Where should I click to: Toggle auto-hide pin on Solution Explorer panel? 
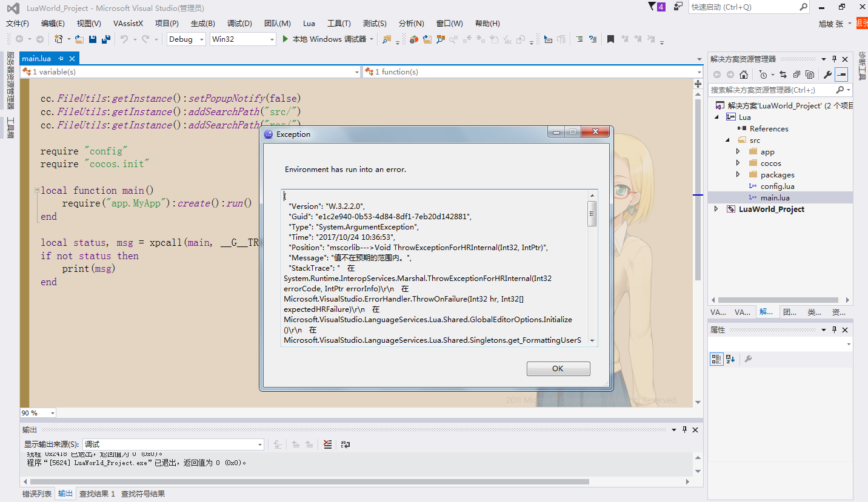coord(834,59)
